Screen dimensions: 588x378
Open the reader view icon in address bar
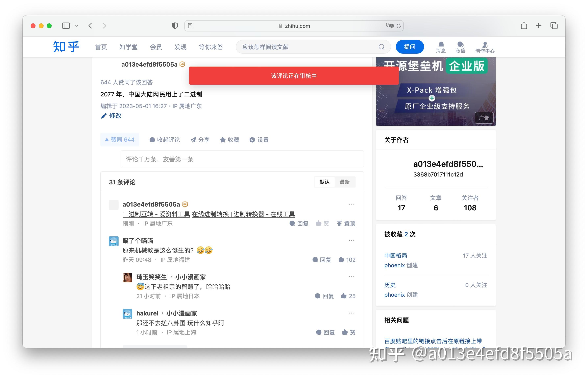[190, 26]
